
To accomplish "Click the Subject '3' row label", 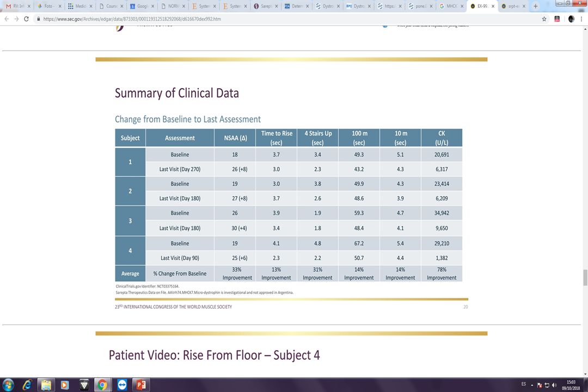I will tap(130, 220).
